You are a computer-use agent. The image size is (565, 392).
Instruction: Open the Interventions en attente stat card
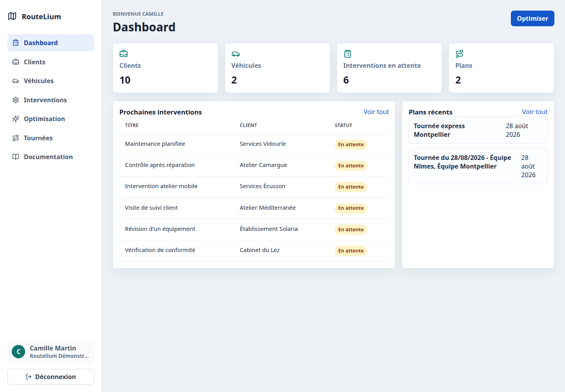coord(389,68)
